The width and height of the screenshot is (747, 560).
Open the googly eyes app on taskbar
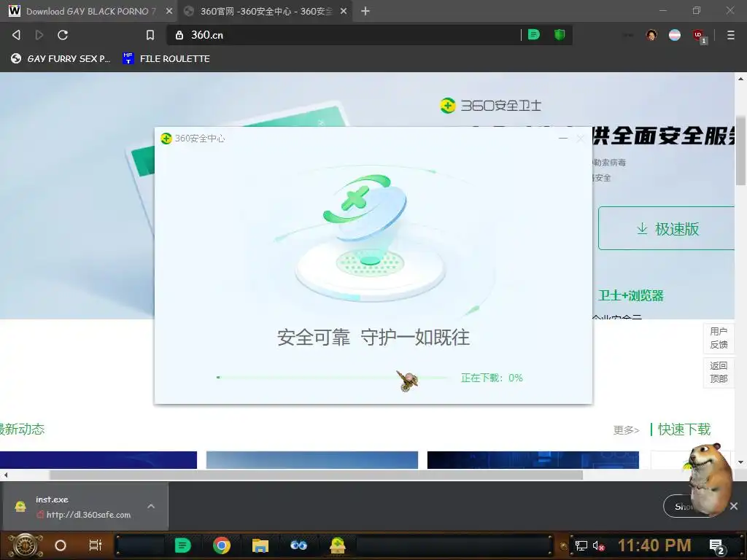298,545
